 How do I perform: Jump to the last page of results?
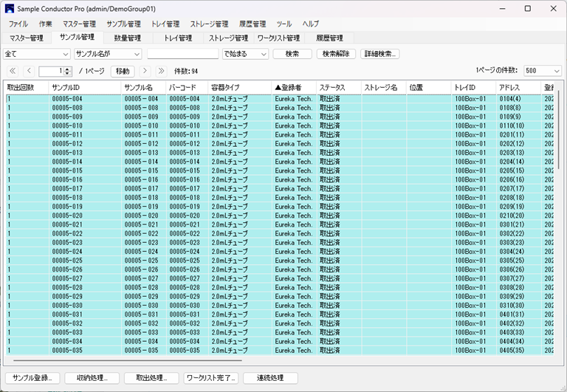[x=161, y=71]
